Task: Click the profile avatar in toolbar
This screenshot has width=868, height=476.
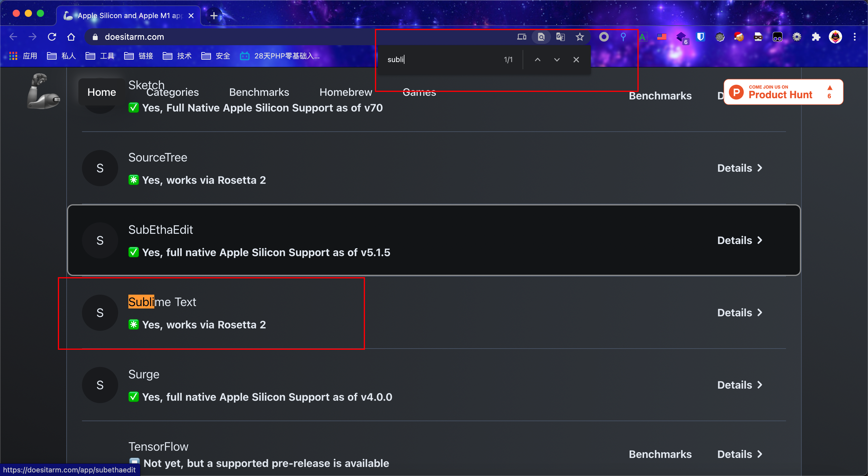Action: (835, 37)
